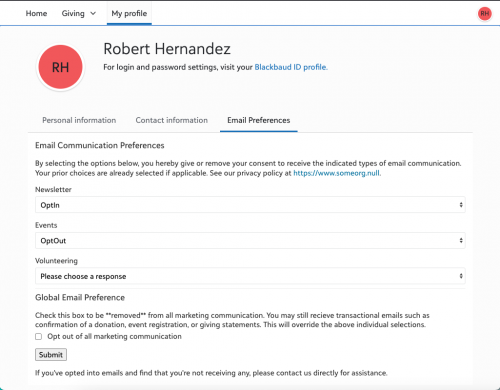Open the Newsletter dropdown showing OptIn

(x=250, y=205)
